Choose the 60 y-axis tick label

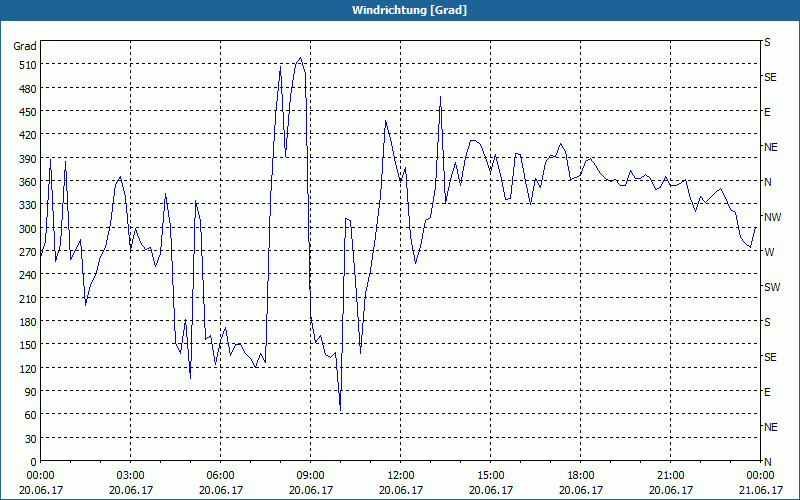(x=31, y=415)
